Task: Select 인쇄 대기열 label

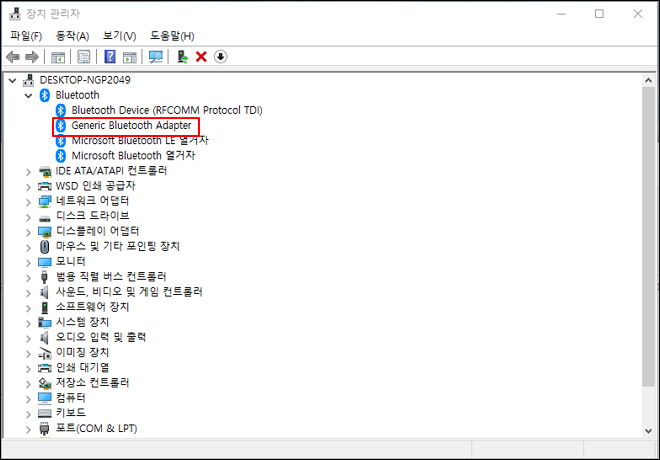Action: click(82, 367)
